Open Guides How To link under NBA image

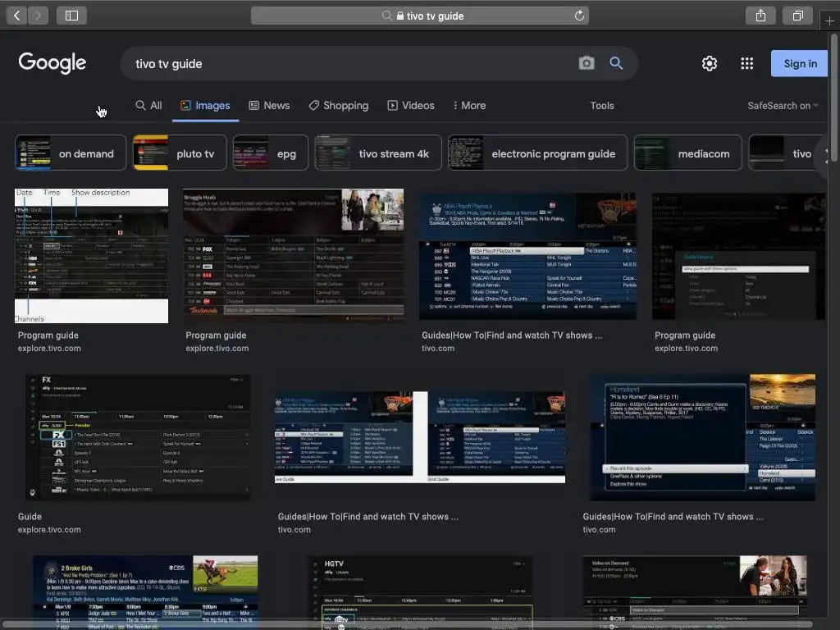tap(512, 335)
